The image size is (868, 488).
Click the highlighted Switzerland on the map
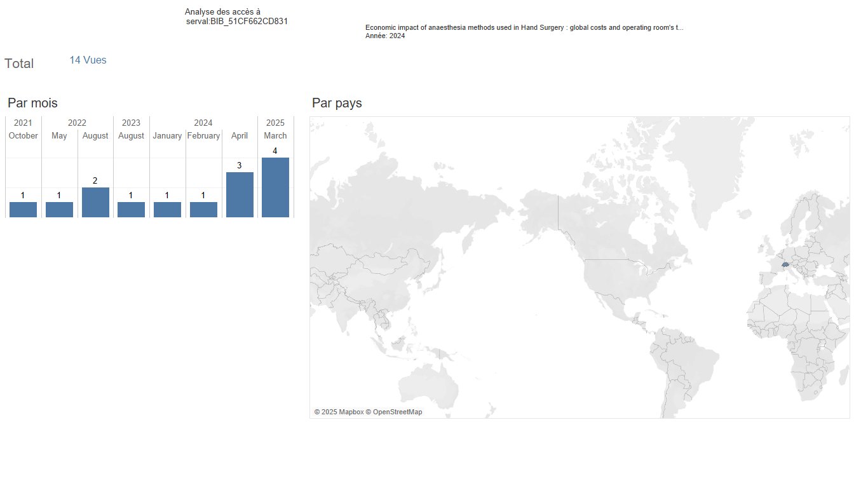785,264
